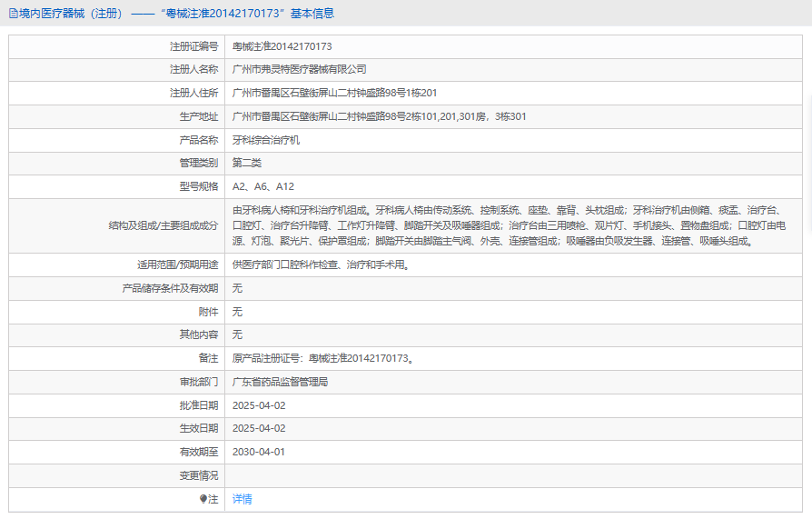This screenshot has width=812, height=519.
Task: Click the bullet icon next to 注 label
Action: (203, 499)
